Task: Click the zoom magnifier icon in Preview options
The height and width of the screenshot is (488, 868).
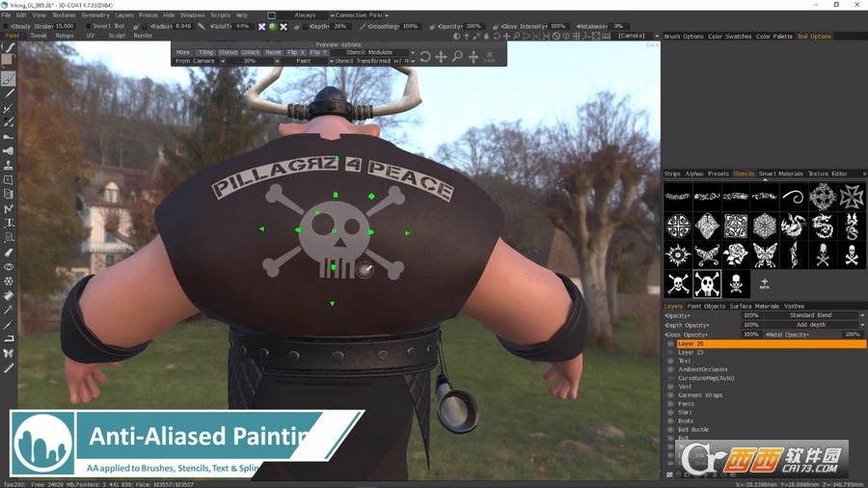Action: pyautogui.click(x=457, y=57)
